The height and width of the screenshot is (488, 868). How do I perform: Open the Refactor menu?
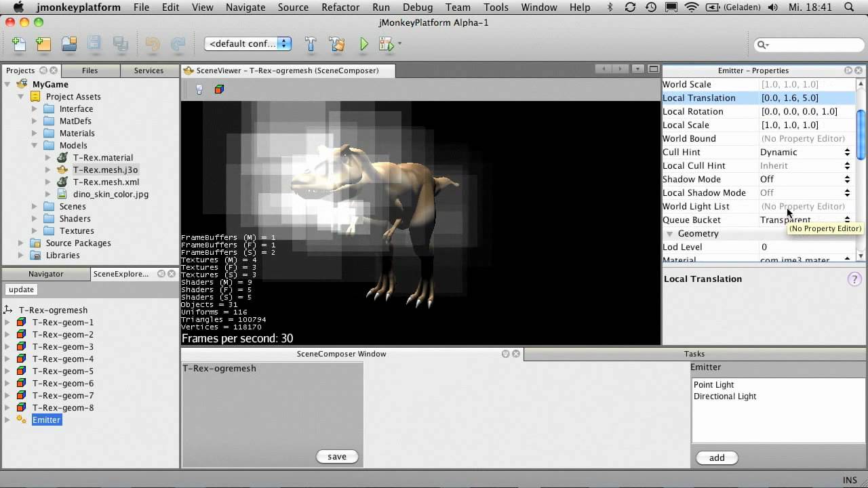(340, 7)
